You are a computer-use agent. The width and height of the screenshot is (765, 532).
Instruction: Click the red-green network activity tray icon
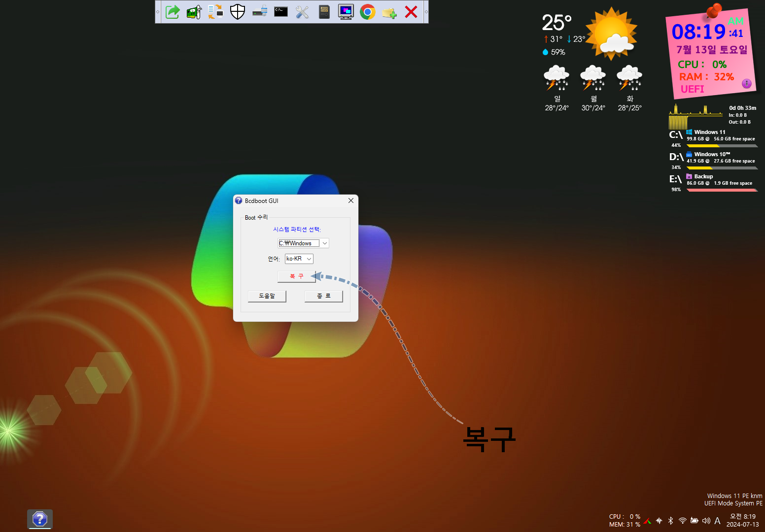(648, 521)
